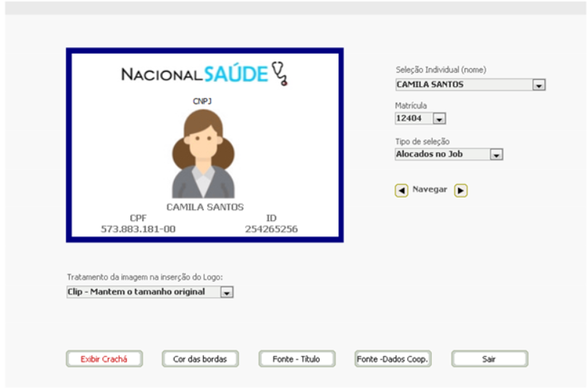Click the Fonte -Dados Coop. button
The height and width of the screenshot is (392, 587).
pyautogui.click(x=393, y=359)
